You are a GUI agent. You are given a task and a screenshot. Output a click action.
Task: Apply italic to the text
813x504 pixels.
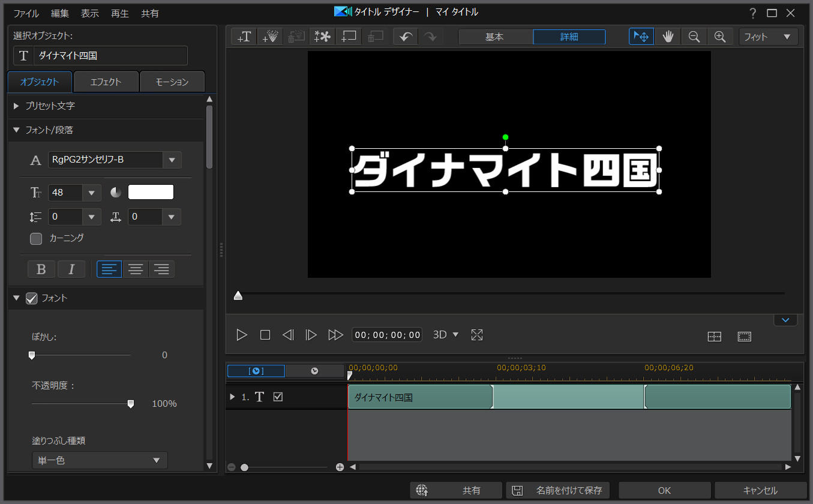(71, 269)
